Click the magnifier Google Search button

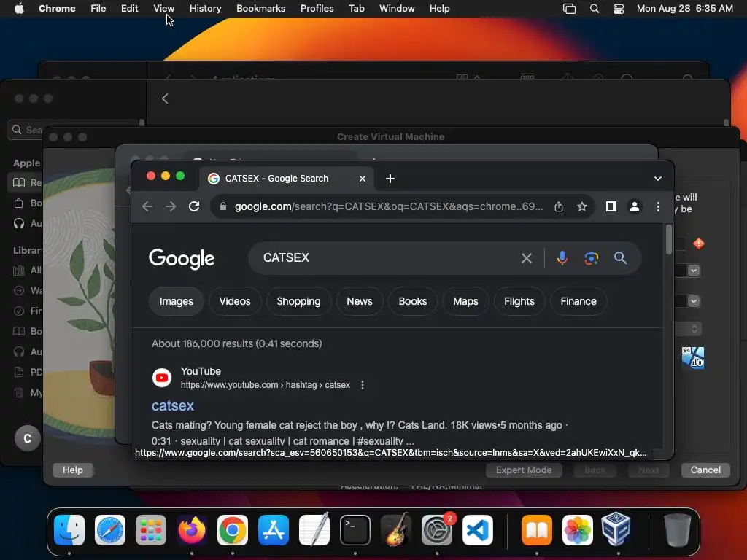620,258
